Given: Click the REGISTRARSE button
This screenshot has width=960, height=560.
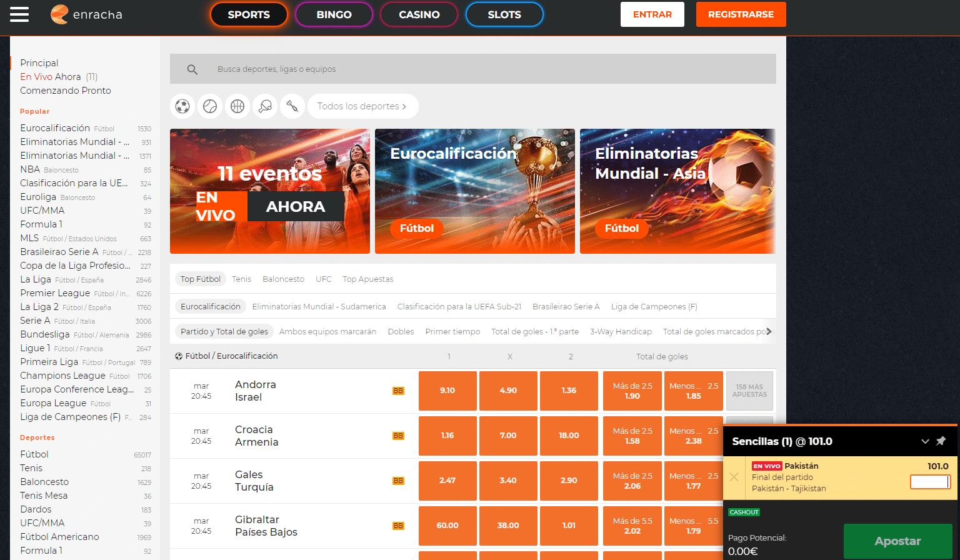Looking at the screenshot, I should pos(741,14).
